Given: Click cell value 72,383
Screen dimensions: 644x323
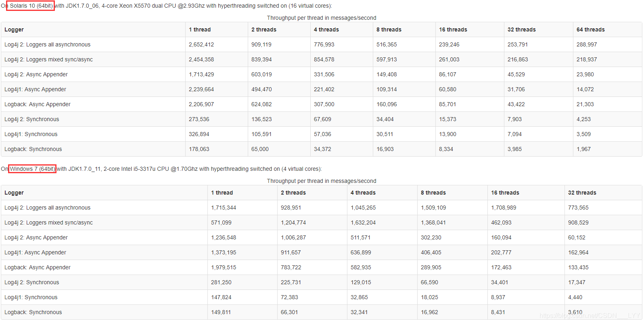Looking at the screenshot, I should (289, 297).
